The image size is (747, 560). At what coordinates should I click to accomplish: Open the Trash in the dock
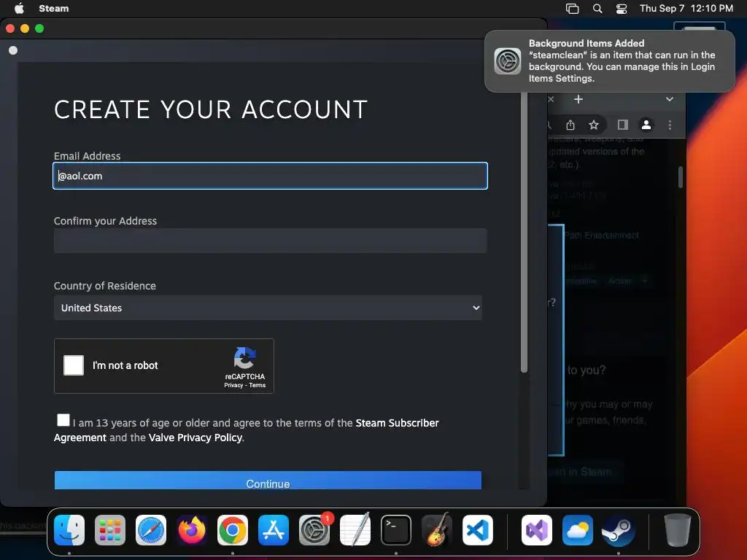click(x=678, y=530)
